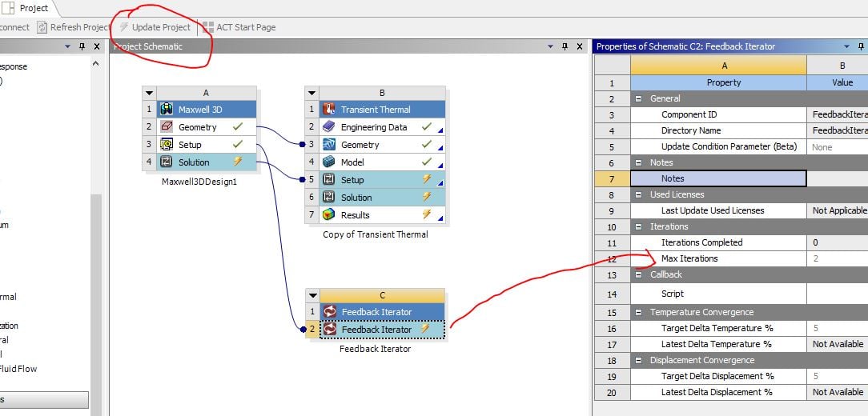This screenshot has width=868, height=416.
Task: Open system B dropdown menu arrow
Action: [x=311, y=93]
